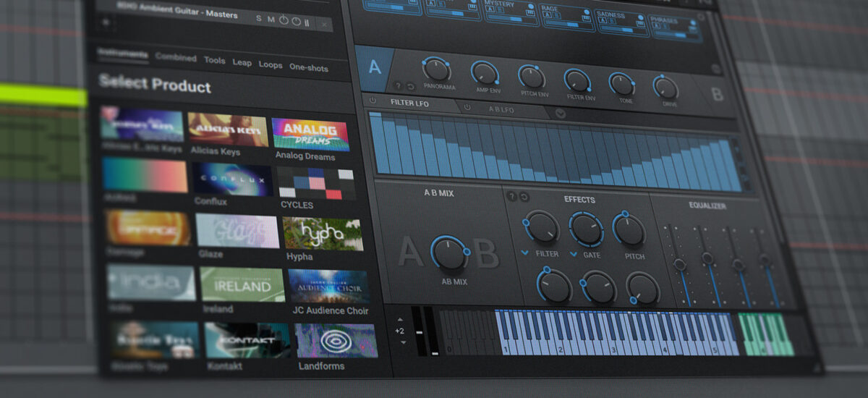Toggle the second power button beside Mute

tap(296, 21)
